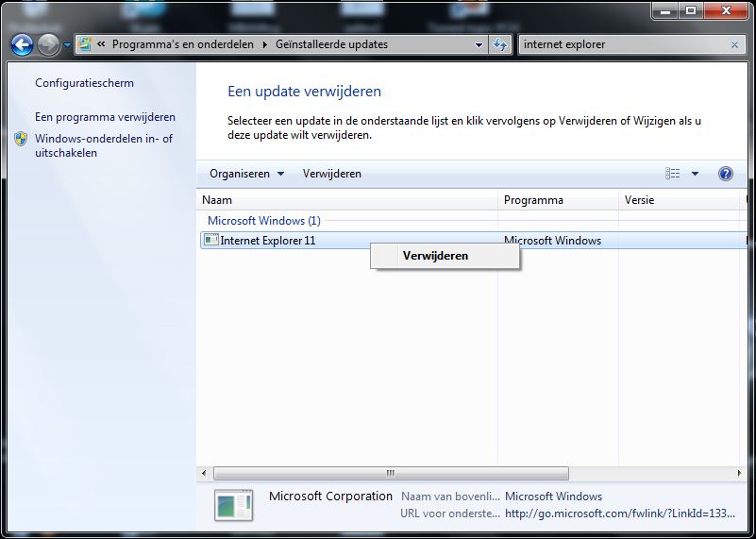
Task: Click "Een programma verwijderen" link
Action: point(105,117)
